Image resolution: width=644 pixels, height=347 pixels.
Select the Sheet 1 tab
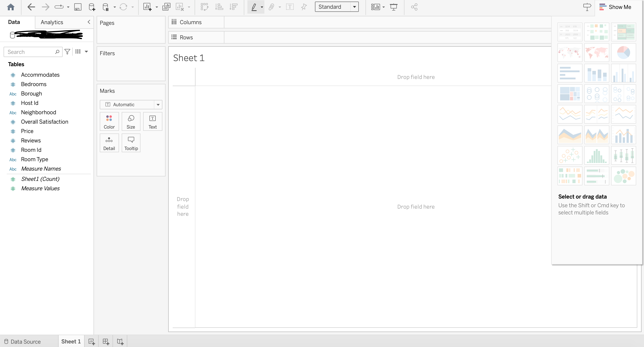pyautogui.click(x=71, y=341)
